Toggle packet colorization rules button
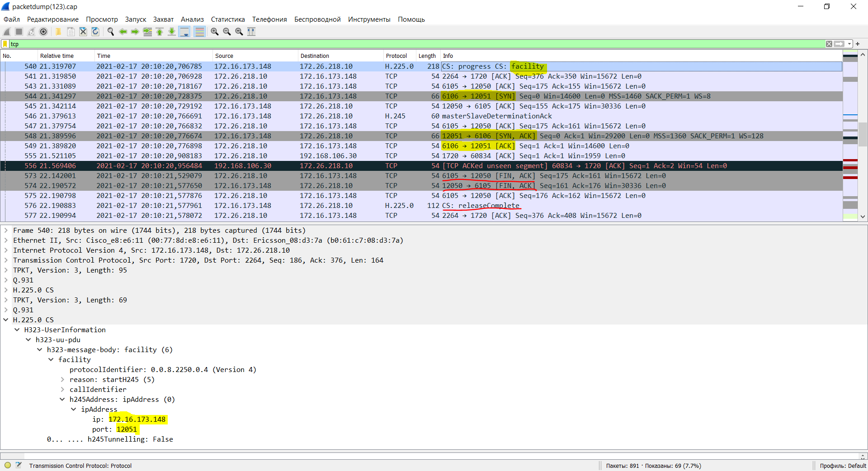Screen dimensions: 868x471 (199, 32)
